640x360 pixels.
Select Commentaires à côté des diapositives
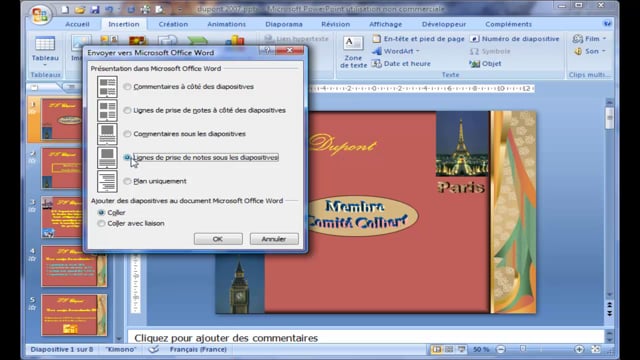(127, 87)
